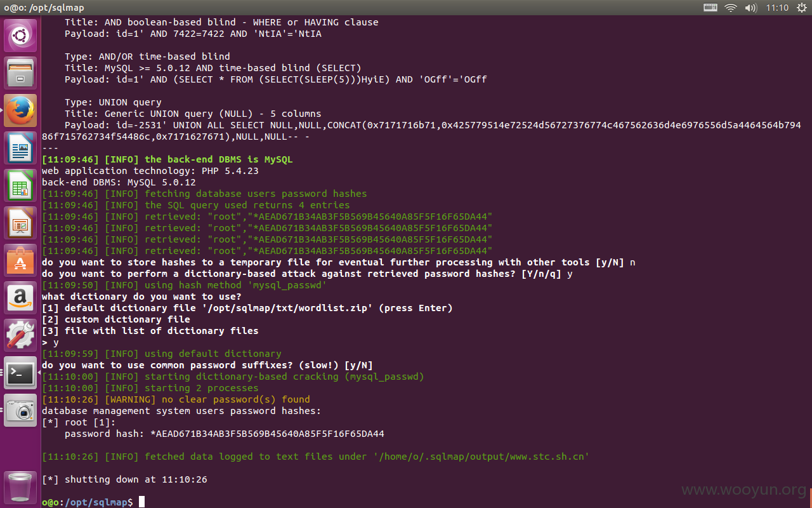The height and width of the screenshot is (508, 812).
Task: Click the "shutting down at 11:10:26" line
Action: pyautogui.click(x=124, y=479)
